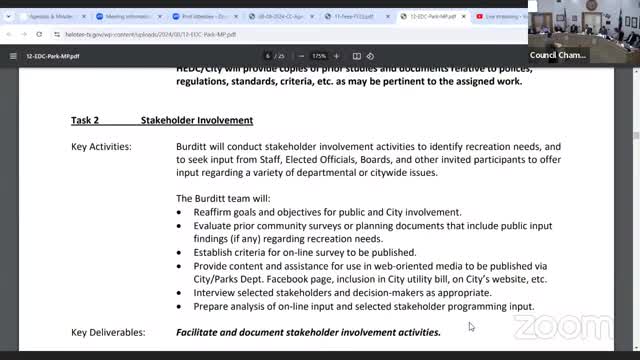Click 'The Burditt team will:' line
Viewport: 640px width, 360px height.
tap(223, 199)
